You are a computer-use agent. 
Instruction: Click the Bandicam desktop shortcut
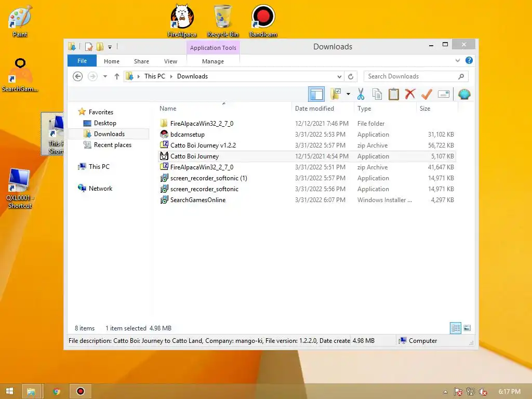pyautogui.click(x=263, y=20)
